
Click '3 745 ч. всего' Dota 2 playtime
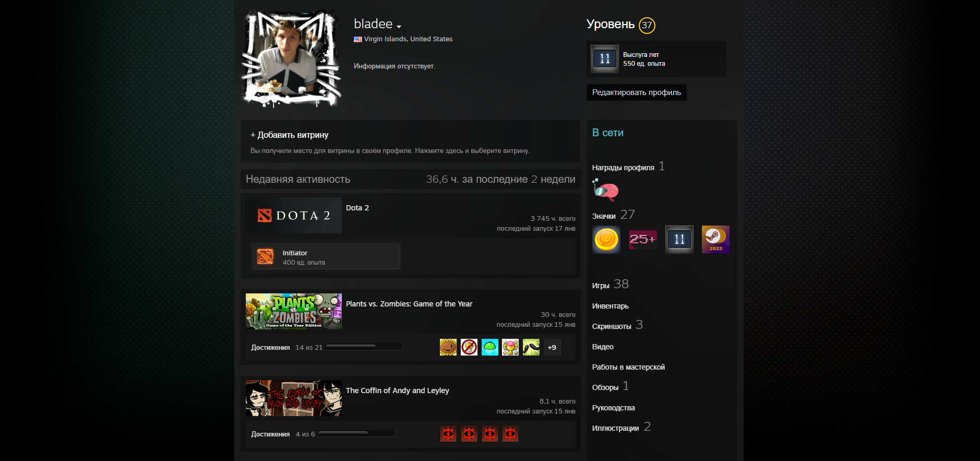[553, 219]
